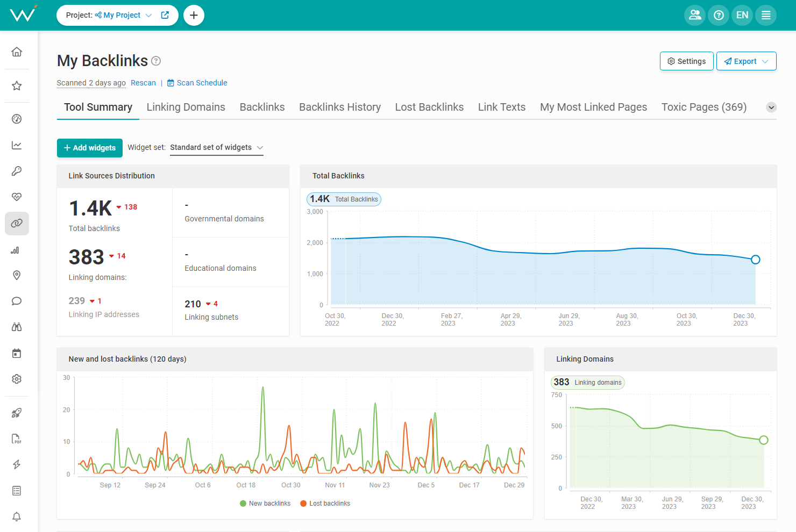Click the Rescan link
This screenshot has height=532, width=796.
[x=143, y=83]
